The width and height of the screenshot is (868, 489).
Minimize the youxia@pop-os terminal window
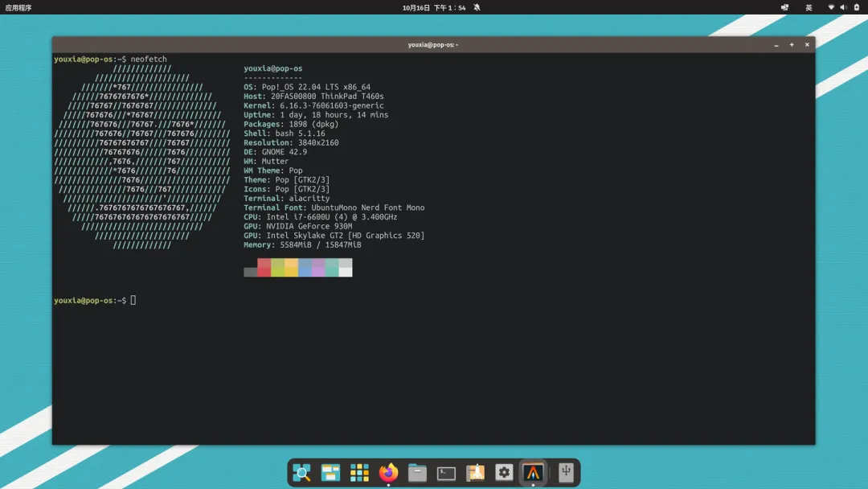(x=776, y=45)
